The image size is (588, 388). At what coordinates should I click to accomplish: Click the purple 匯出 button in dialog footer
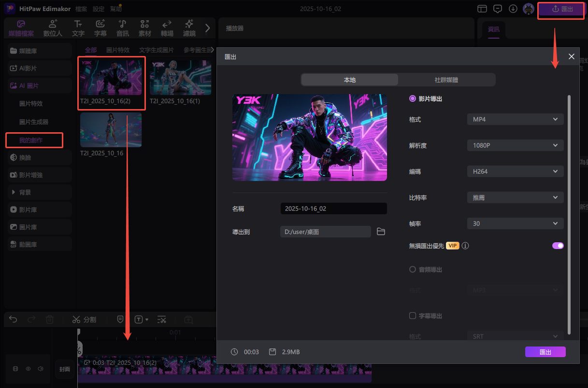coord(545,352)
